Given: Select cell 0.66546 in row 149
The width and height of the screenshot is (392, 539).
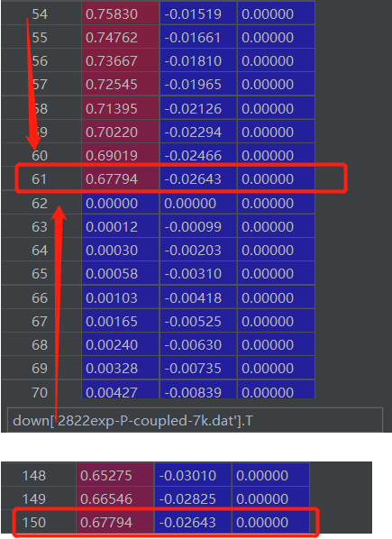Looking at the screenshot, I should (114, 498).
